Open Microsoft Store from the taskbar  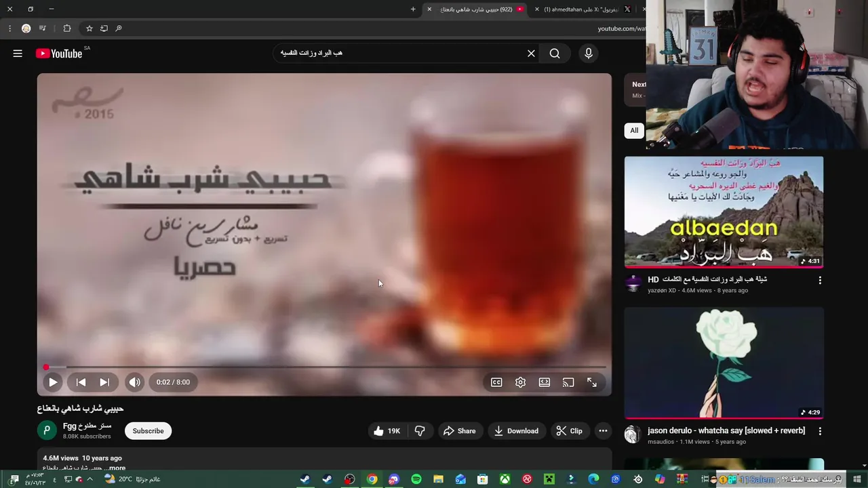pos(482,479)
